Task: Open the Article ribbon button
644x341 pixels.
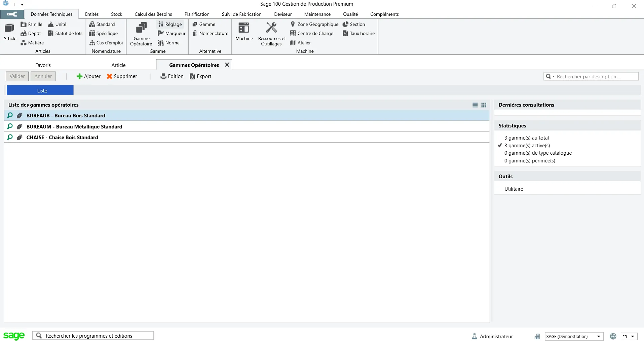Action: click(x=10, y=32)
